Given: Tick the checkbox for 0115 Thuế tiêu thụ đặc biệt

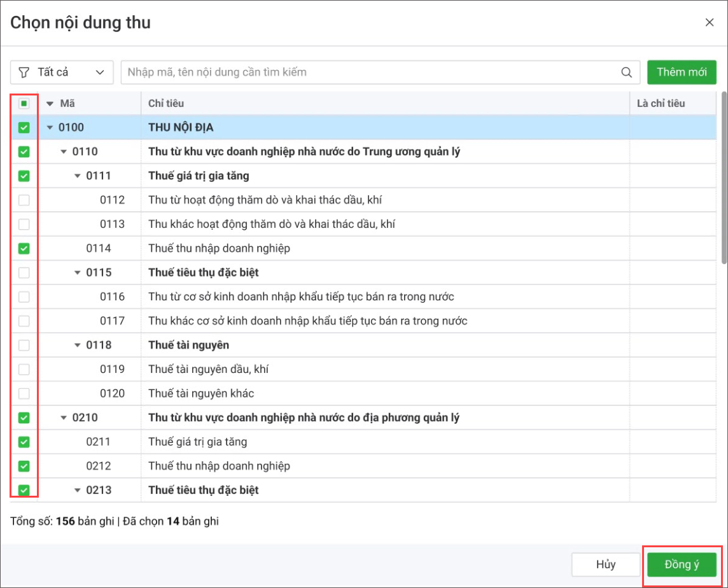Looking at the screenshot, I should click(24, 273).
